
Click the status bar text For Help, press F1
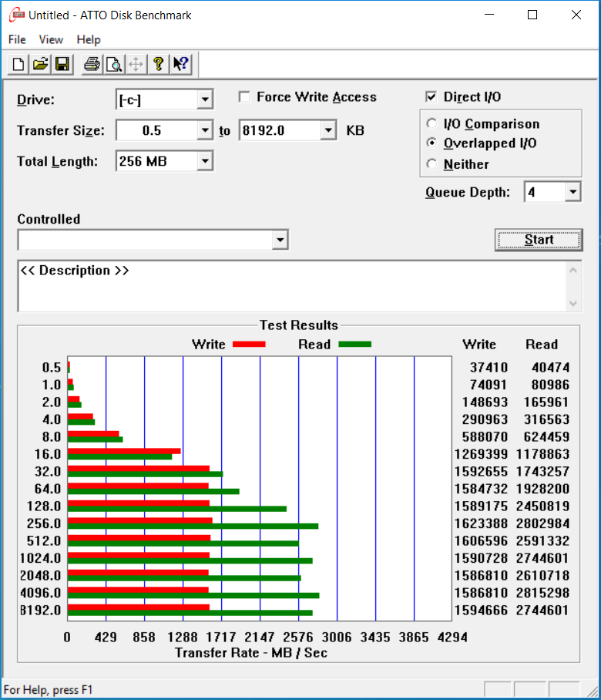click(49, 690)
